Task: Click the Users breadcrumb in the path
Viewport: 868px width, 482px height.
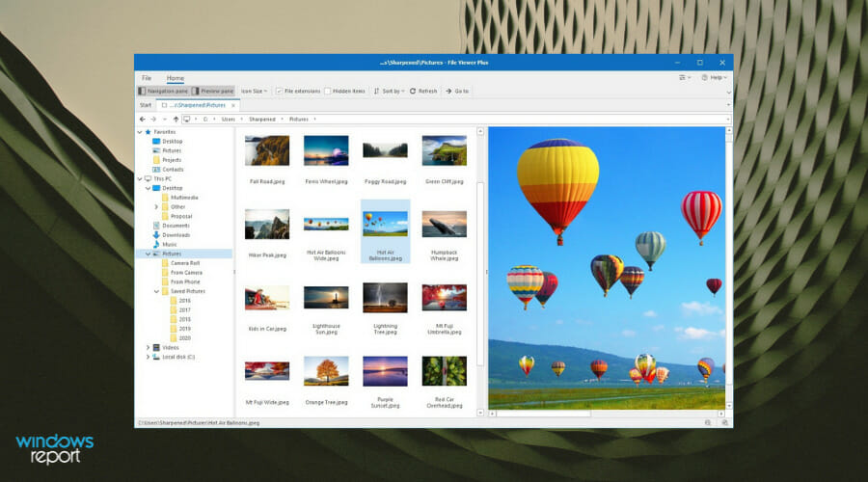Action: click(228, 119)
